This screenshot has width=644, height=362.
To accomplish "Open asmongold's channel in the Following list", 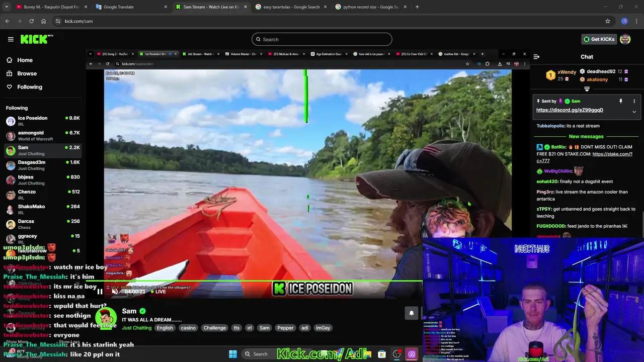I will pos(43,136).
